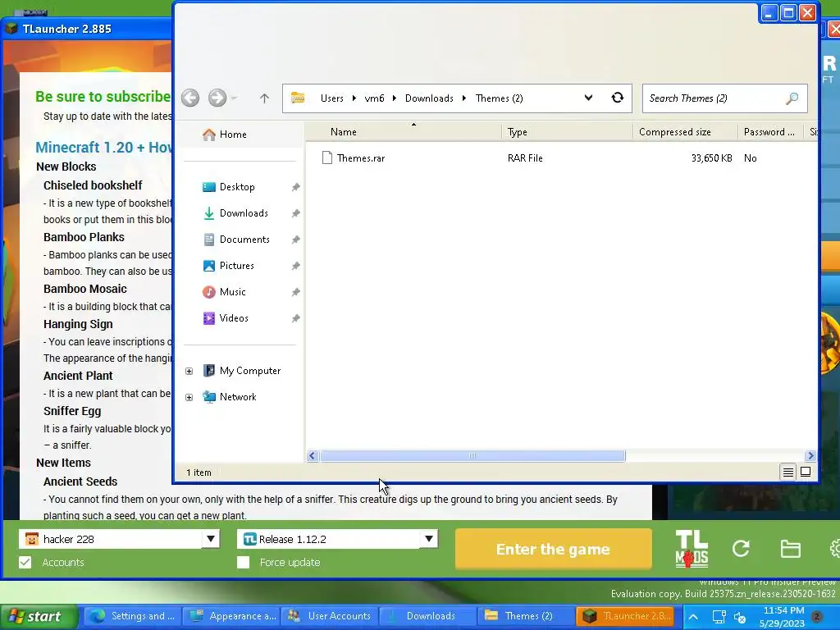The height and width of the screenshot is (630, 840).
Task: Open the address bar history dropdown
Action: click(x=588, y=98)
